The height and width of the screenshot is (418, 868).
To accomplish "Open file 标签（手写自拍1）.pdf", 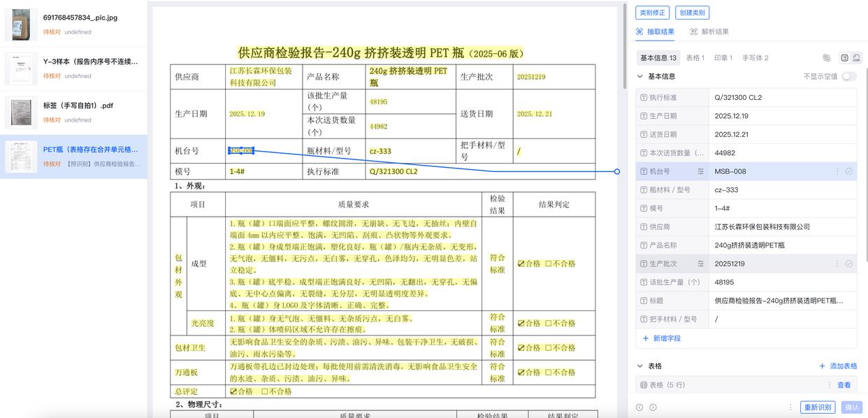I will coord(73,113).
